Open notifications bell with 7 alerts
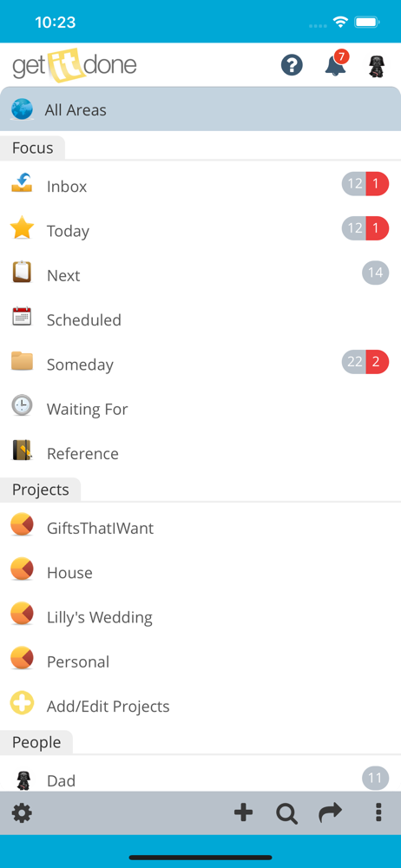The width and height of the screenshot is (401, 868). click(336, 64)
